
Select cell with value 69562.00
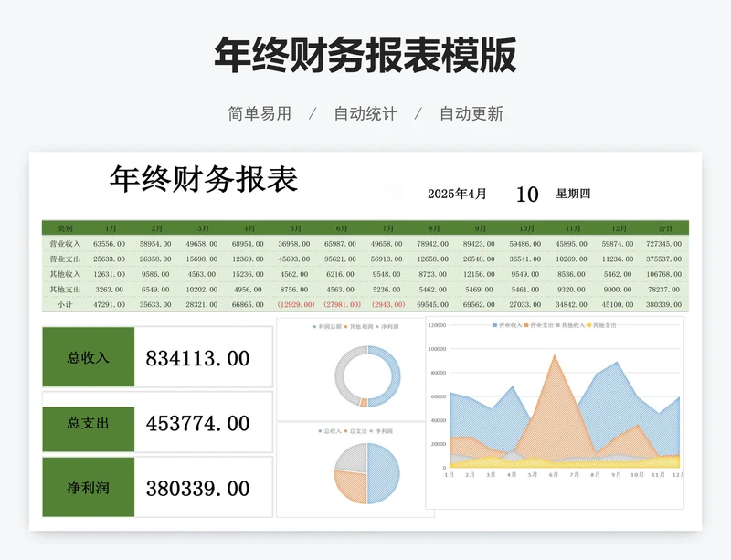479,304
